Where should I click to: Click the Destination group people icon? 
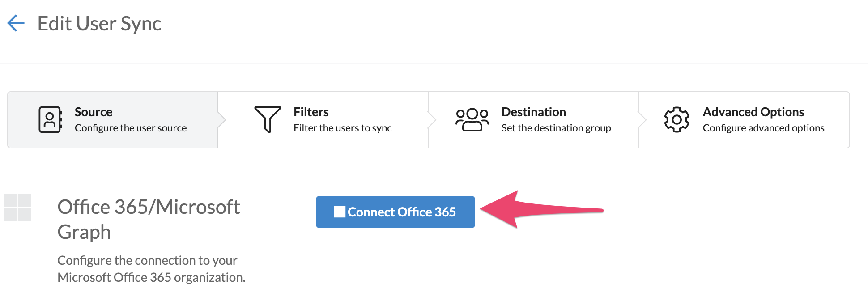(472, 119)
